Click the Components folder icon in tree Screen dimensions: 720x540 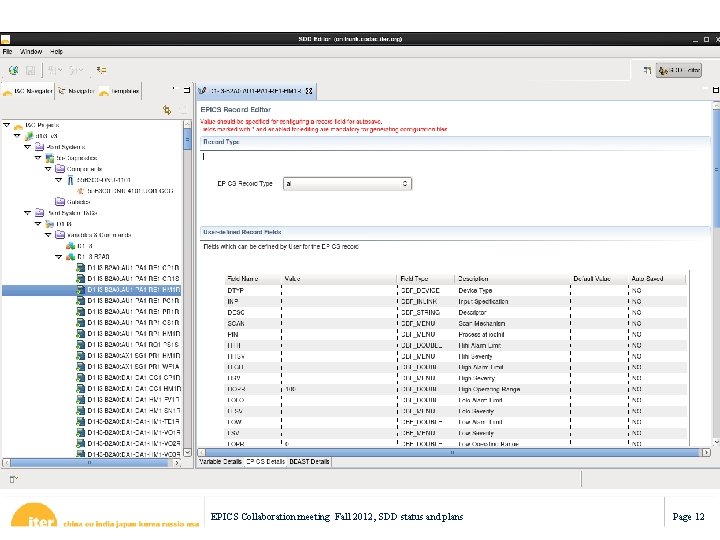coord(60,169)
